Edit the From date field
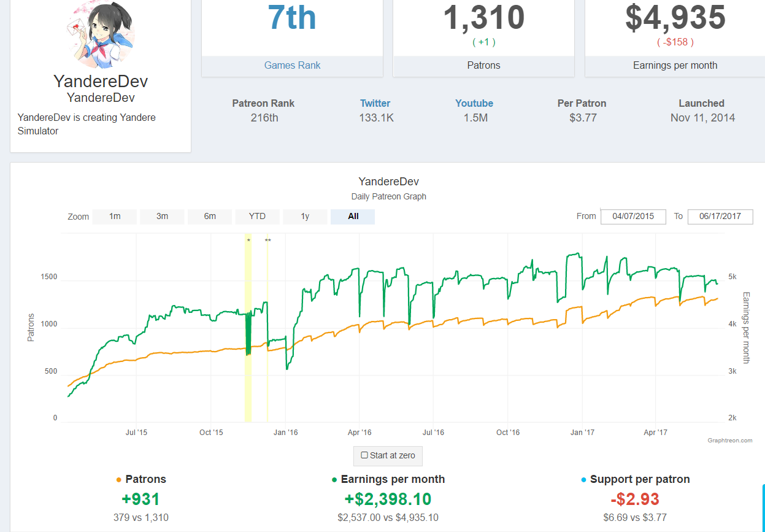The height and width of the screenshot is (532, 765). 633,217
